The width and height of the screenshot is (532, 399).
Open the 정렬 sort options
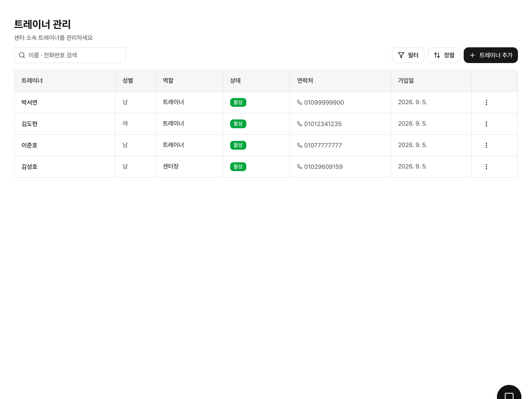click(x=444, y=55)
